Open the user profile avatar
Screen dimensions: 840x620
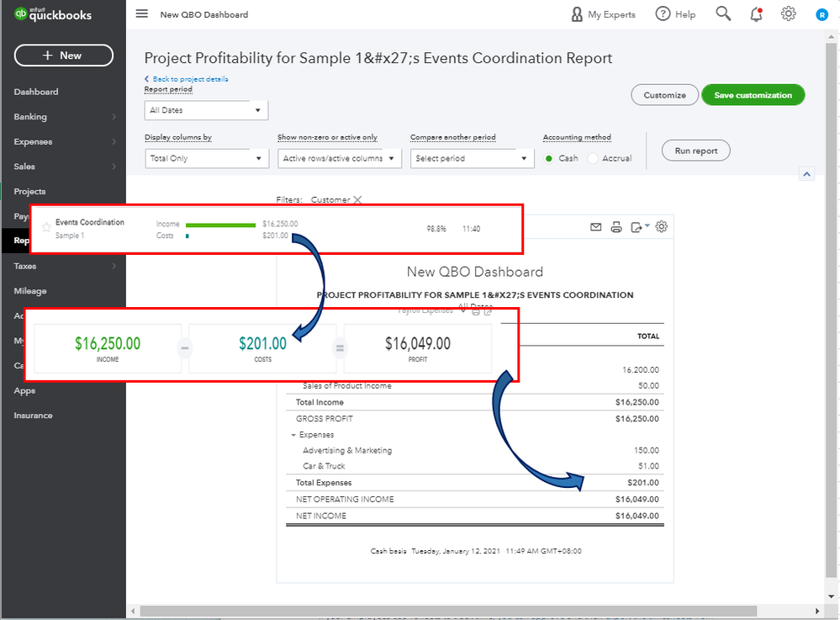822,15
